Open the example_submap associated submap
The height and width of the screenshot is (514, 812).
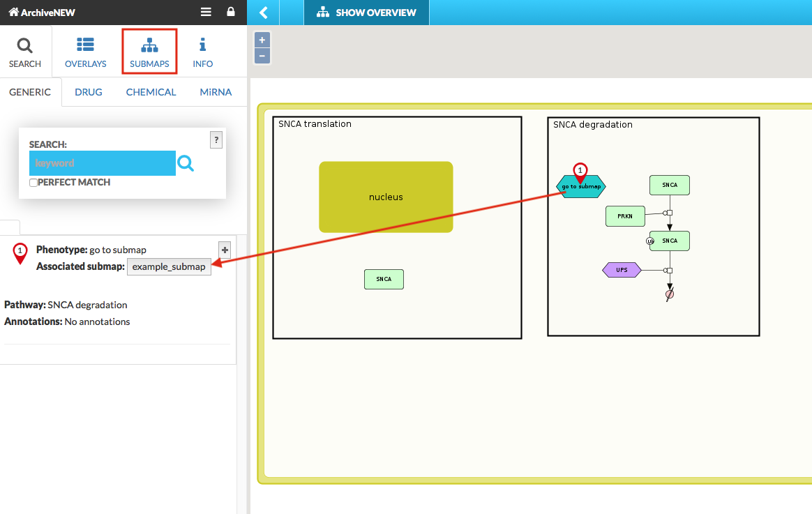click(169, 266)
